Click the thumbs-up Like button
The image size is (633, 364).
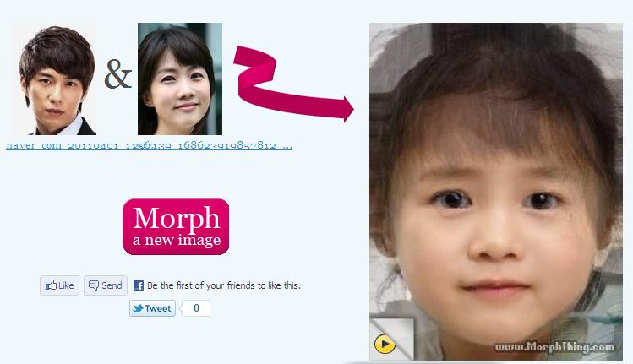pos(59,285)
